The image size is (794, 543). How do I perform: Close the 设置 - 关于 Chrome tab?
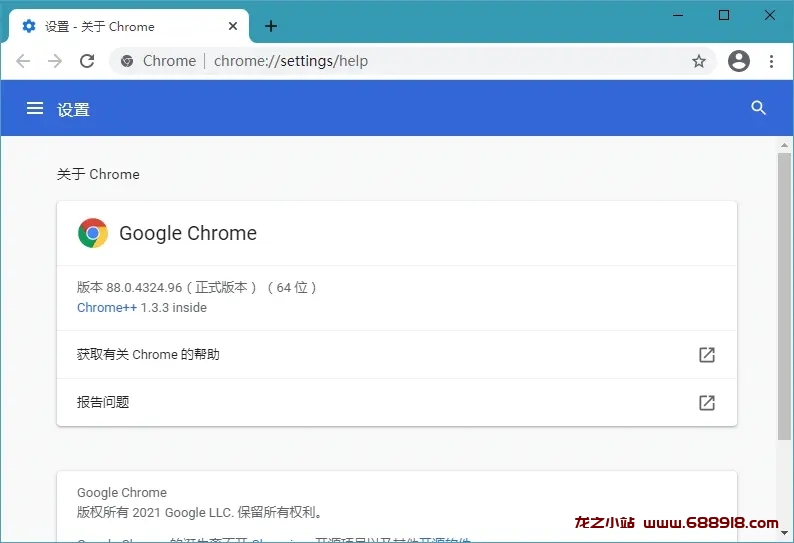[233, 26]
